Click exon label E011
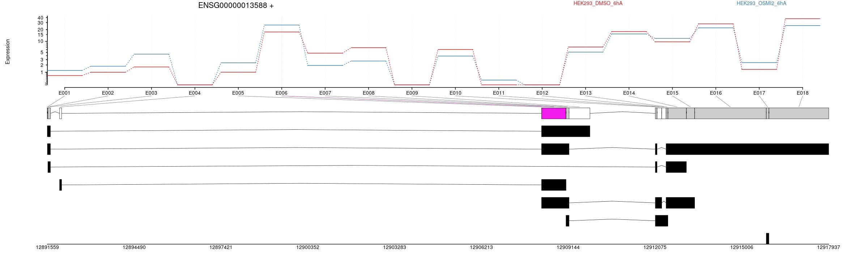 tap(499, 93)
